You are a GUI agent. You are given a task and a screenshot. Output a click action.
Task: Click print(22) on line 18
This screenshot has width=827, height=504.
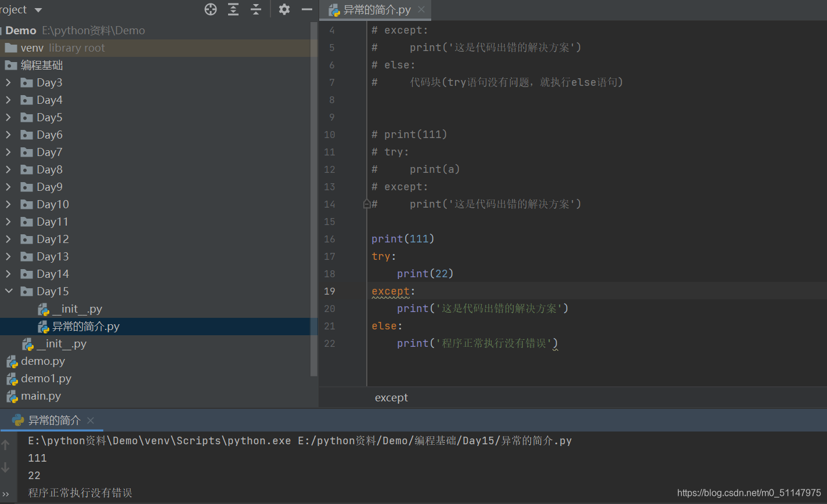[x=425, y=274]
